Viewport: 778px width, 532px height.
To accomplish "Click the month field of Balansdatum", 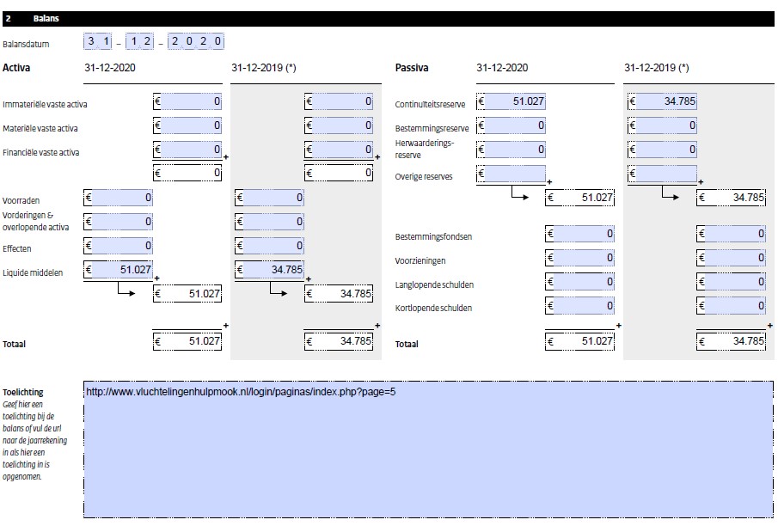I will [142, 40].
